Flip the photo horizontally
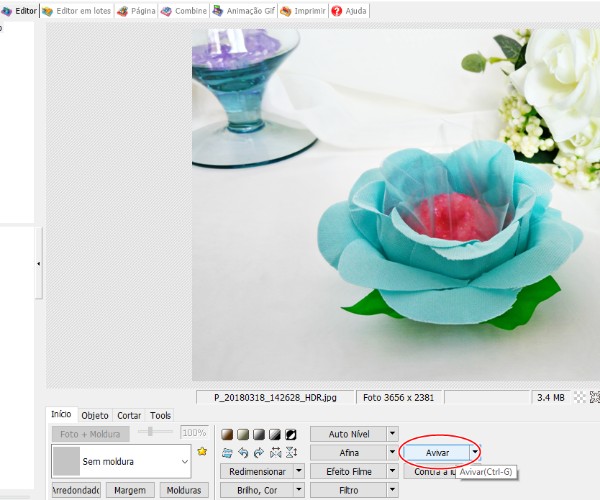 pyautogui.click(x=275, y=453)
